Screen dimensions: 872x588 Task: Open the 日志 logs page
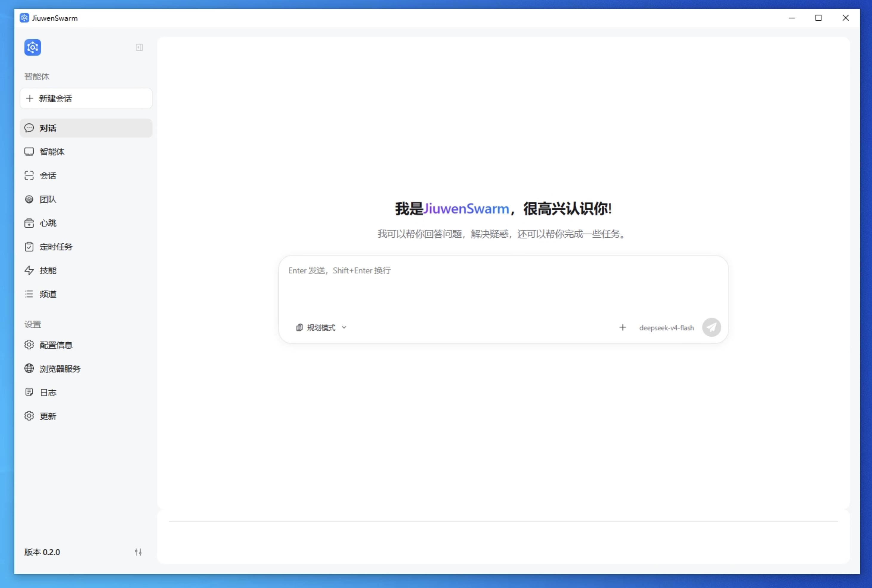click(86, 392)
